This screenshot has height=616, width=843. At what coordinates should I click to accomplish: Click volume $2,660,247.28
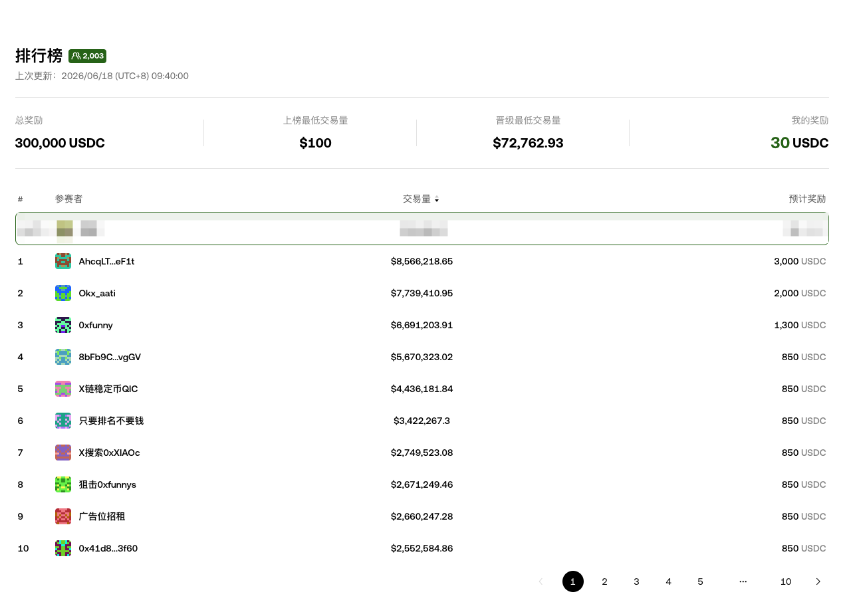click(x=421, y=516)
